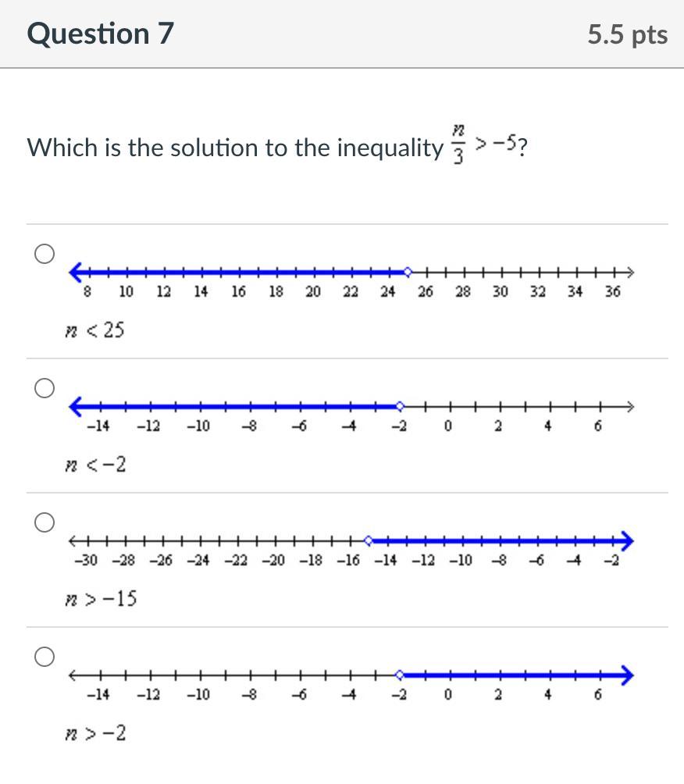Click the open circle at 25 on first number line

(x=407, y=272)
